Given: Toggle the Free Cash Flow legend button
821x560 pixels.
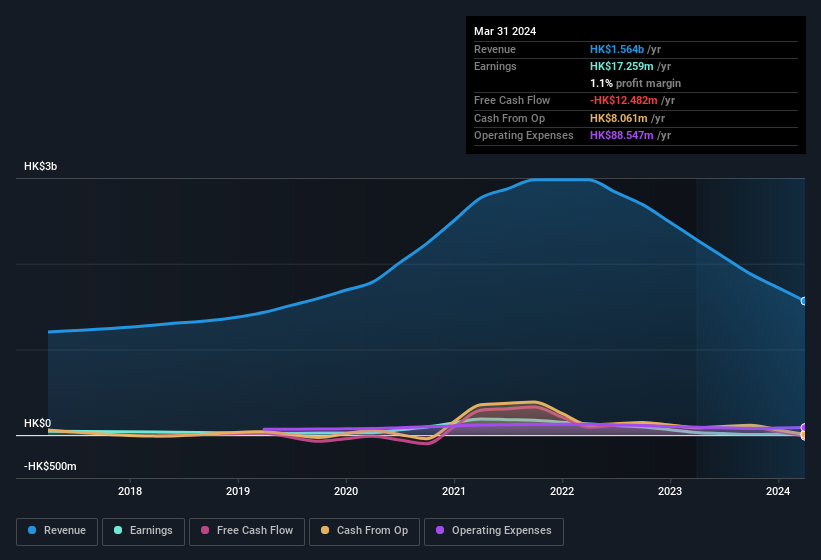Looking at the screenshot, I should tap(247, 531).
